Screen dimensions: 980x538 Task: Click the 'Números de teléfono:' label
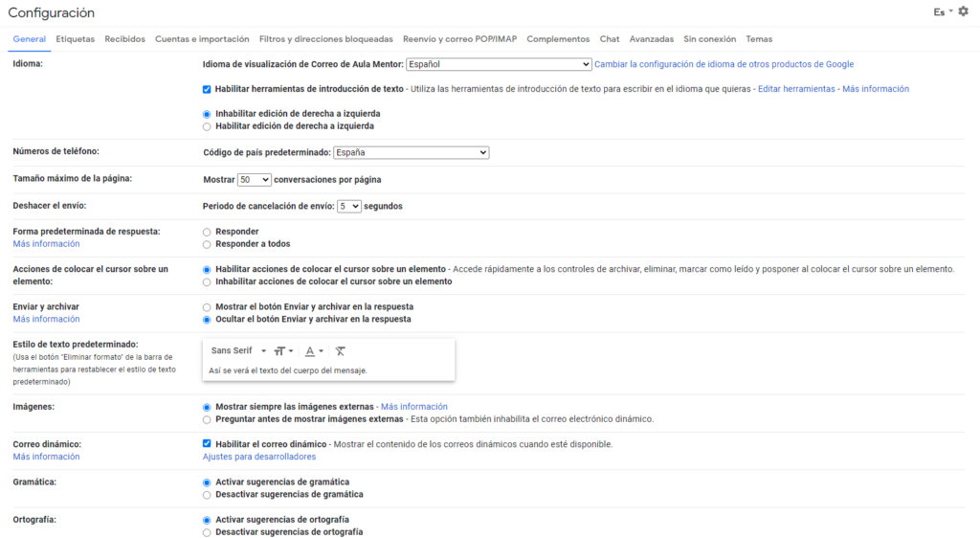pos(56,151)
